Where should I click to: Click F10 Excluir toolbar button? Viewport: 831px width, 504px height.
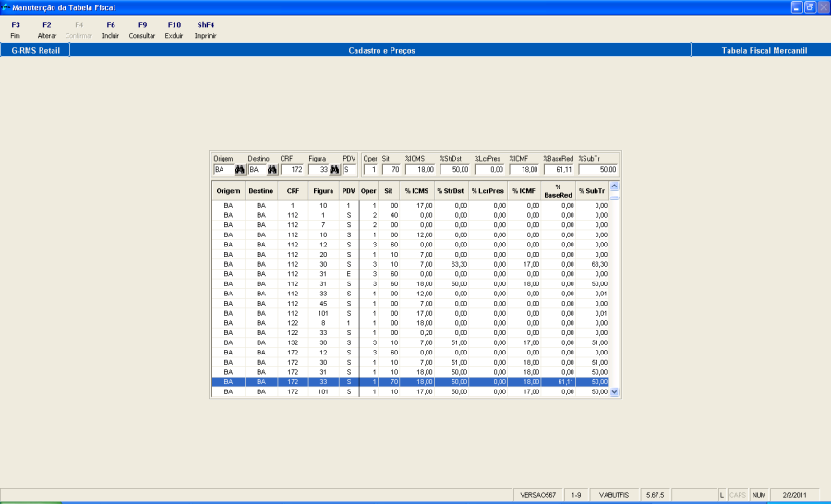tap(174, 30)
